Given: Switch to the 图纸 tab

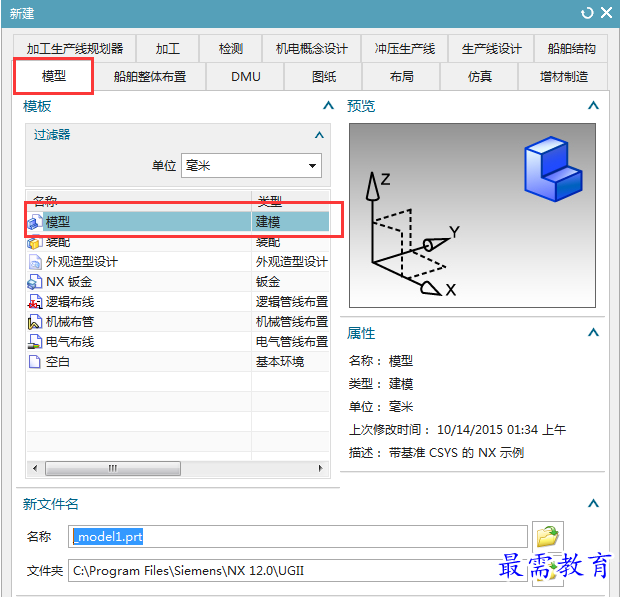Looking at the screenshot, I should (x=324, y=76).
